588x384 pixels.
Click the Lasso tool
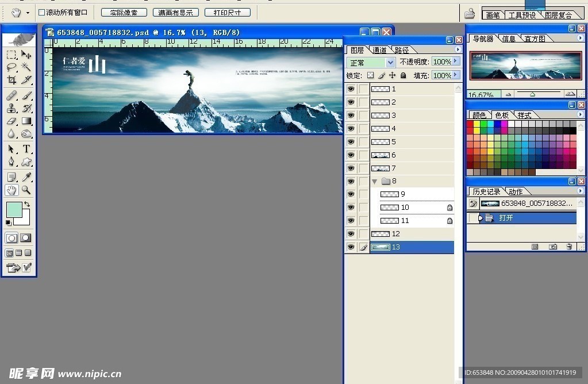(x=11, y=67)
